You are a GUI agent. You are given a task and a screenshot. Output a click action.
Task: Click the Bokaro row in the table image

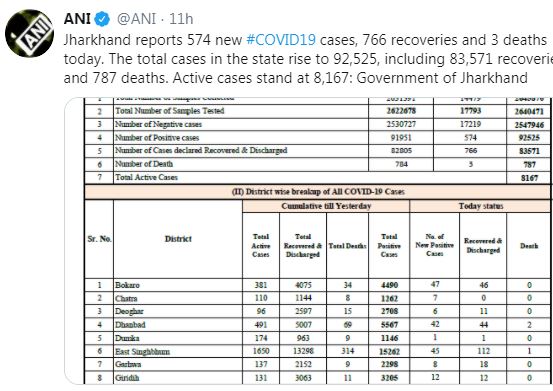(317, 285)
